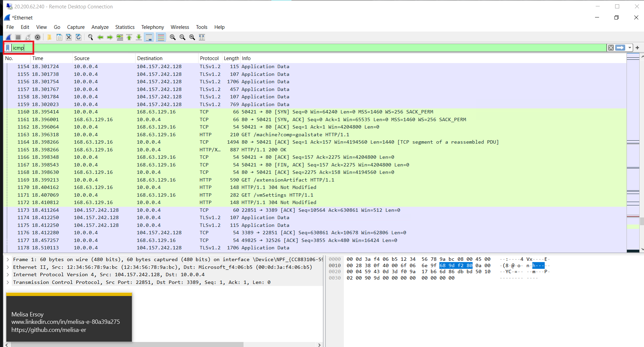Select packet 1165 HTTP/1.1 200 OK
Image resolution: width=644 pixels, height=347 pixels.
coord(315,150)
